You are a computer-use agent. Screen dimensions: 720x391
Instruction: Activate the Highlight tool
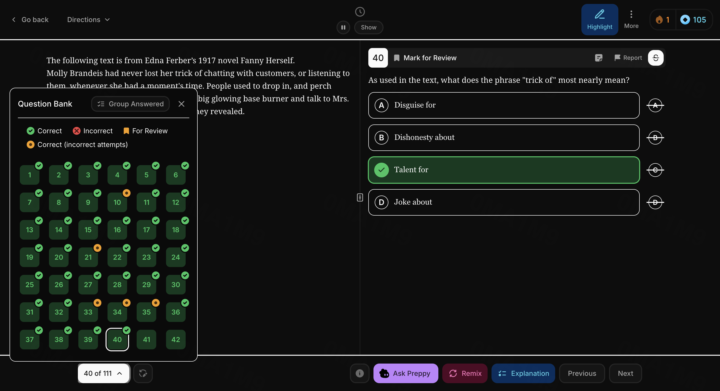pyautogui.click(x=599, y=20)
